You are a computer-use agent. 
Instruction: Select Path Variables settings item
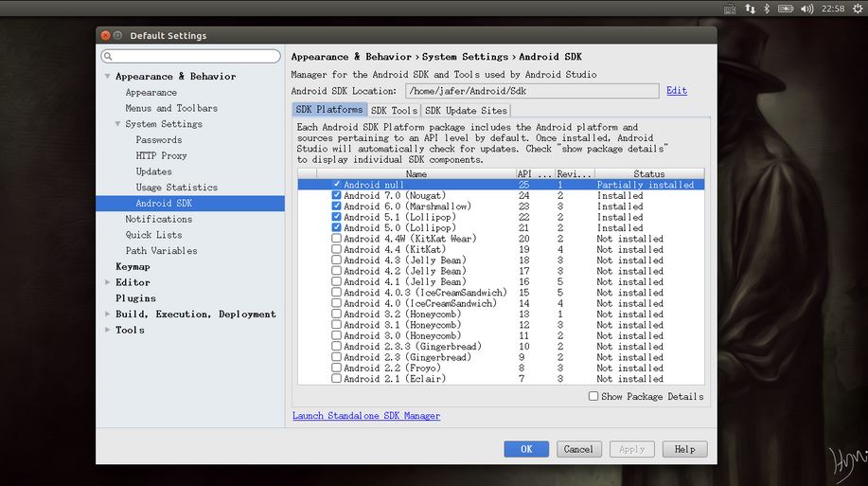coord(161,250)
